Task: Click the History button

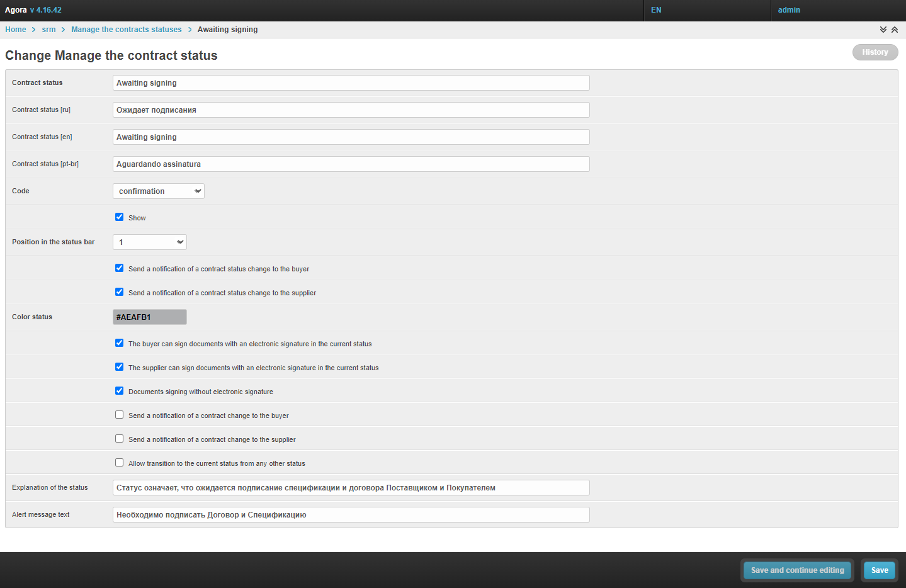Action: [875, 52]
